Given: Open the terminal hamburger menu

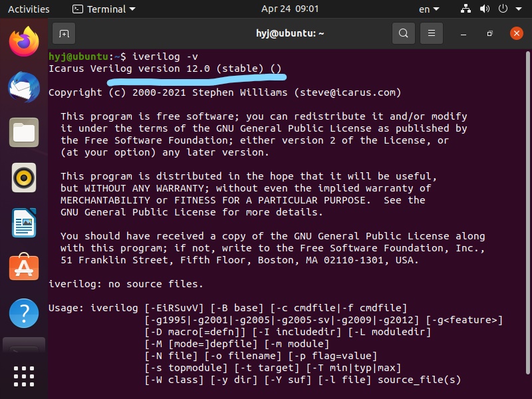Looking at the screenshot, I should 432,33.
